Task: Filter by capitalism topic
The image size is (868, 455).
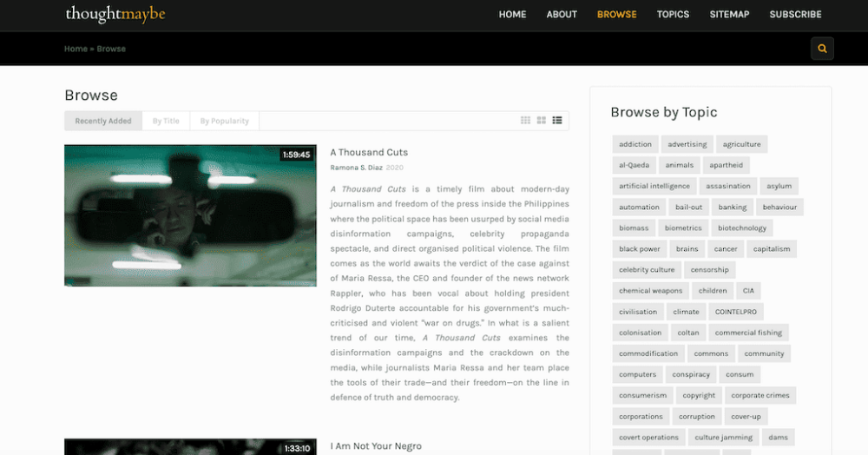Action: click(772, 249)
